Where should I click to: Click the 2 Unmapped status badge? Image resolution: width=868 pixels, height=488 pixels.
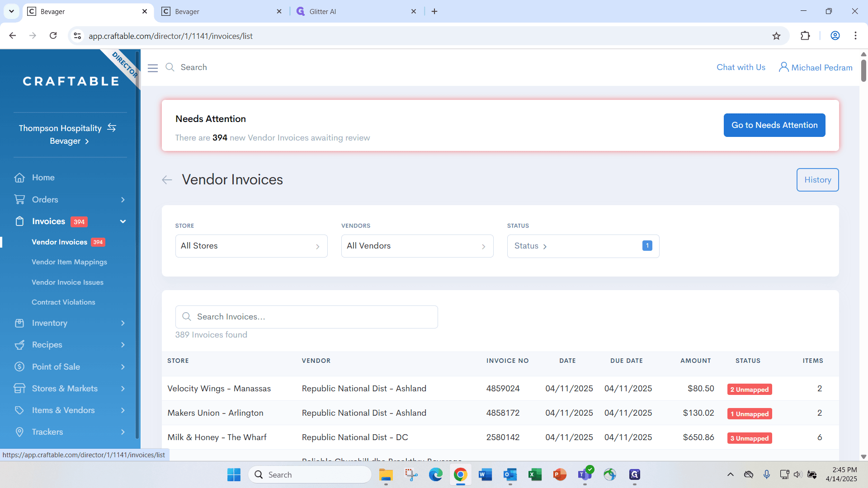click(x=750, y=389)
